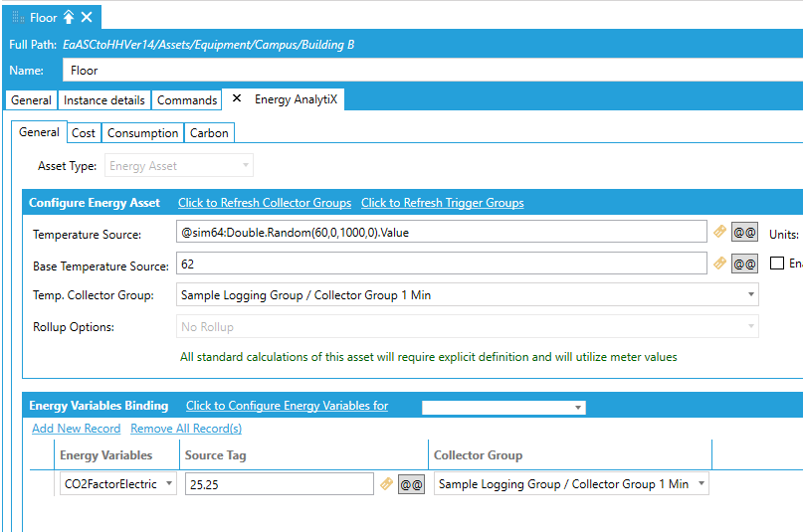Expand the Temp. Collector Group dropdown

click(x=467, y=294)
